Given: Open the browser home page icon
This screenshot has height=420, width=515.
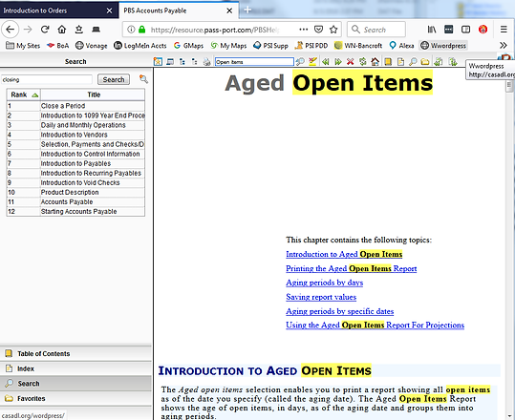Looking at the screenshot, I should tap(62, 30).
